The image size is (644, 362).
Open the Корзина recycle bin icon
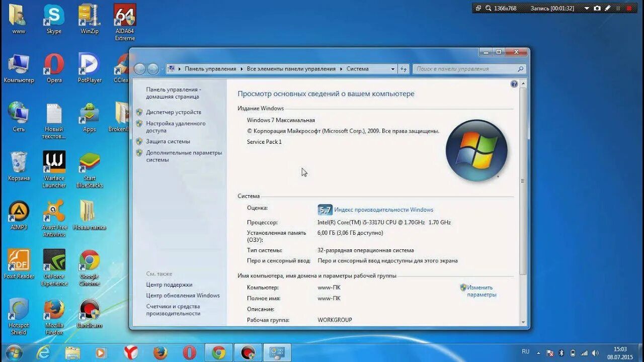[19, 166]
